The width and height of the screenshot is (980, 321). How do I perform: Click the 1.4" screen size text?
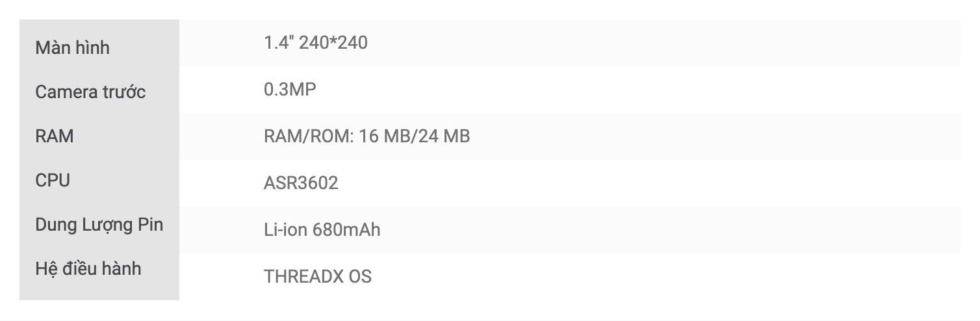(279, 43)
